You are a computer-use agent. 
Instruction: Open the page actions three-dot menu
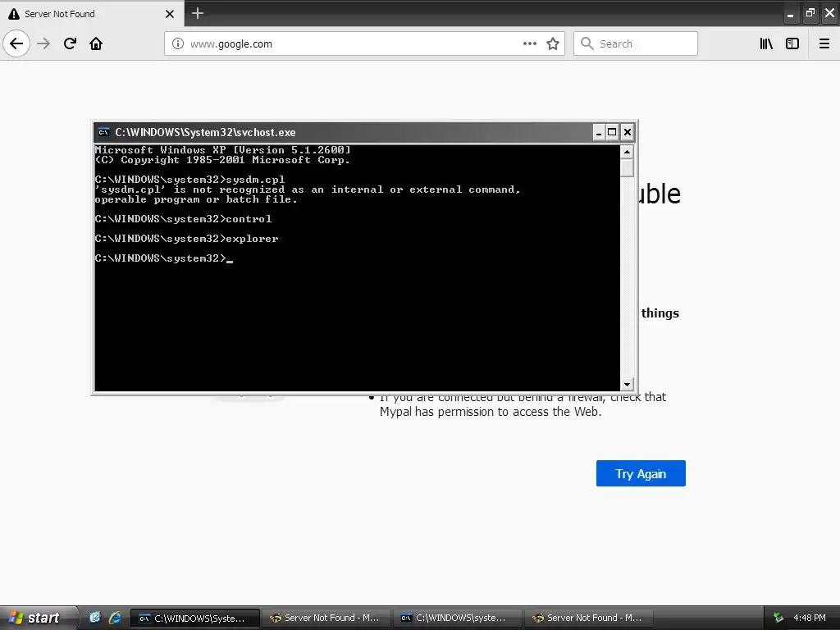[x=529, y=44]
